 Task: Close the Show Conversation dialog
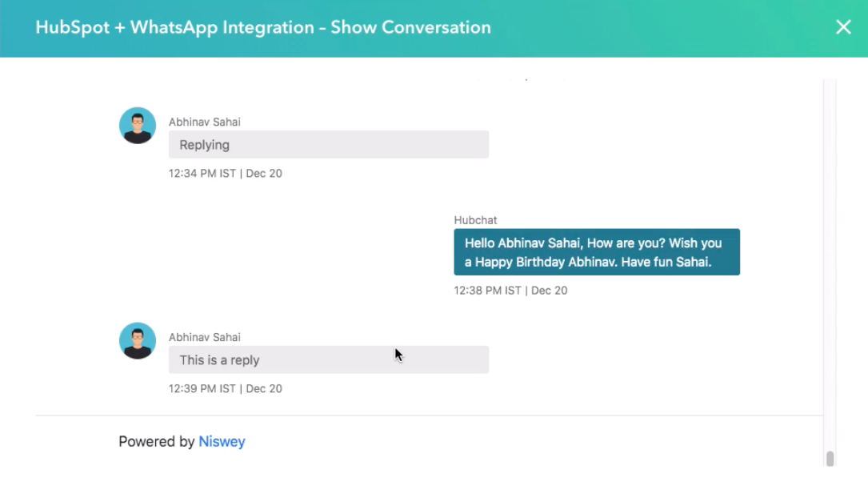843,27
